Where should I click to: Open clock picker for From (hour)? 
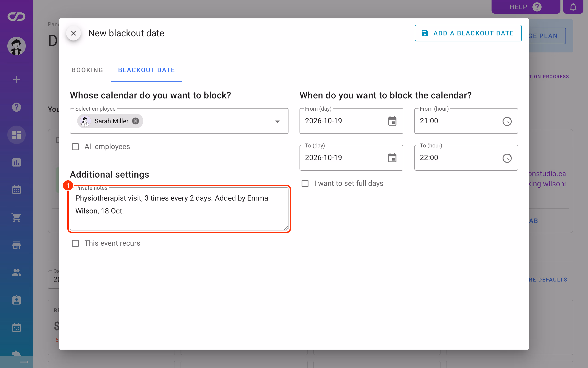507,121
